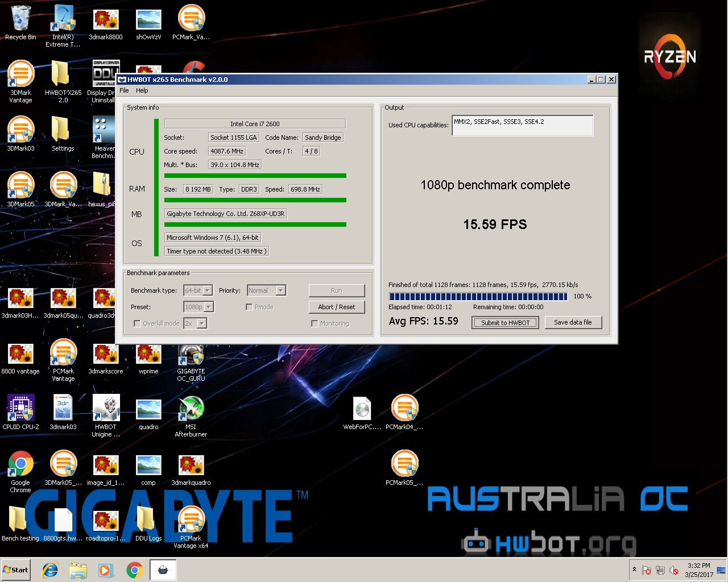Open the PCMark_Va... desktop shortcut at top

point(191,23)
